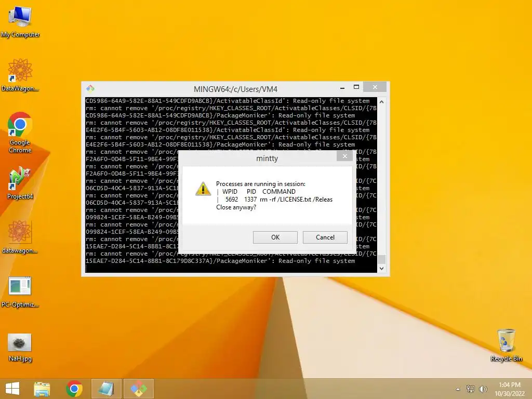Click mintty warning triangle icon
The image size is (532, 399).
tap(203, 189)
